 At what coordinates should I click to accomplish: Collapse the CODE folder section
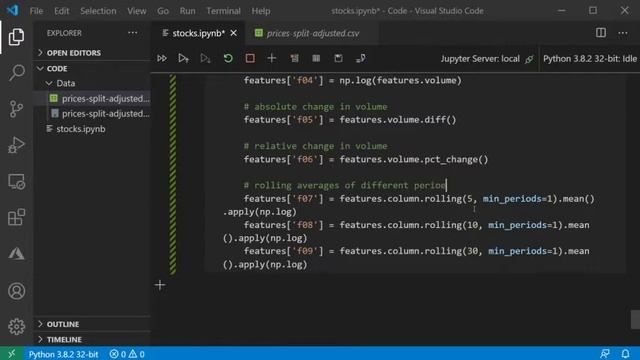(x=92, y=68)
